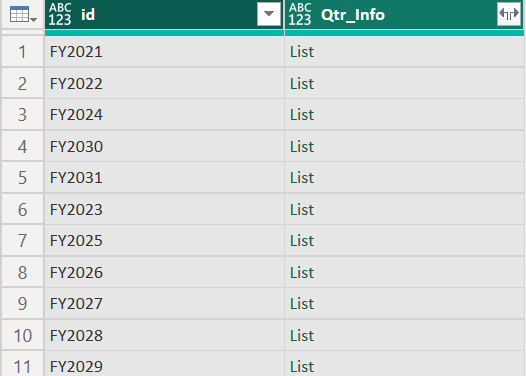
Task: Open the List link for FY2030
Action: (x=302, y=147)
